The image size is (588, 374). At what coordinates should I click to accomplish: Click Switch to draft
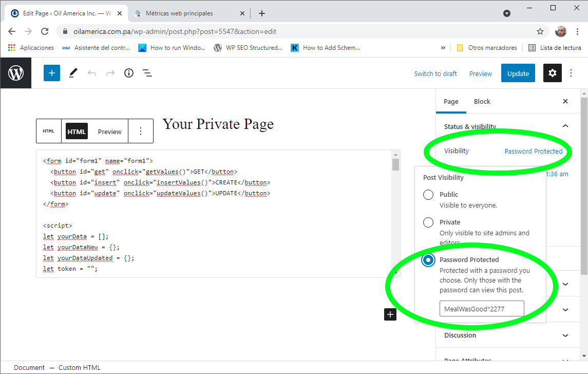click(x=435, y=73)
